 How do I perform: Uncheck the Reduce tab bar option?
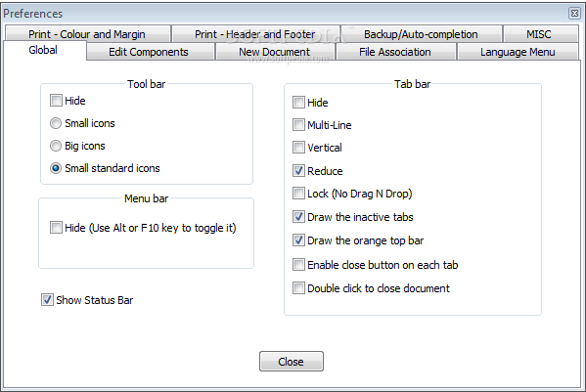pos(298,171)
